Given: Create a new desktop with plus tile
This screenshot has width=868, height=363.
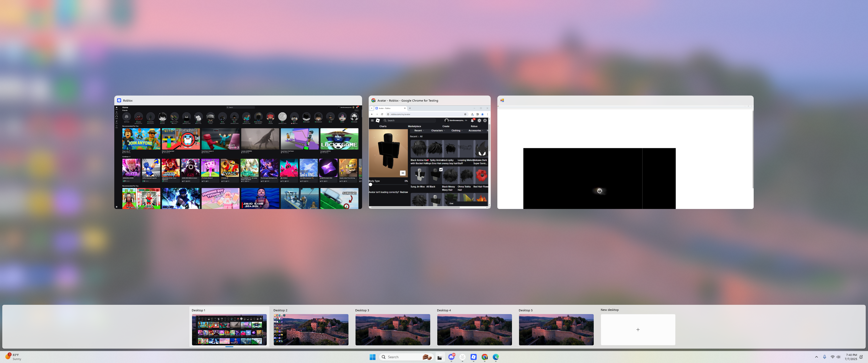Looking at the screenshot, I should [638, 329].
